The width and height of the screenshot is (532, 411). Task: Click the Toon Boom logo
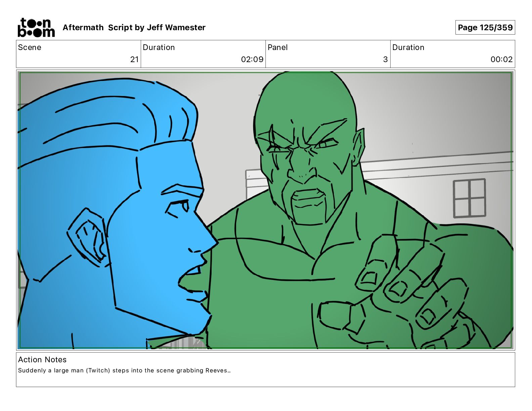(x=36, y=28)
